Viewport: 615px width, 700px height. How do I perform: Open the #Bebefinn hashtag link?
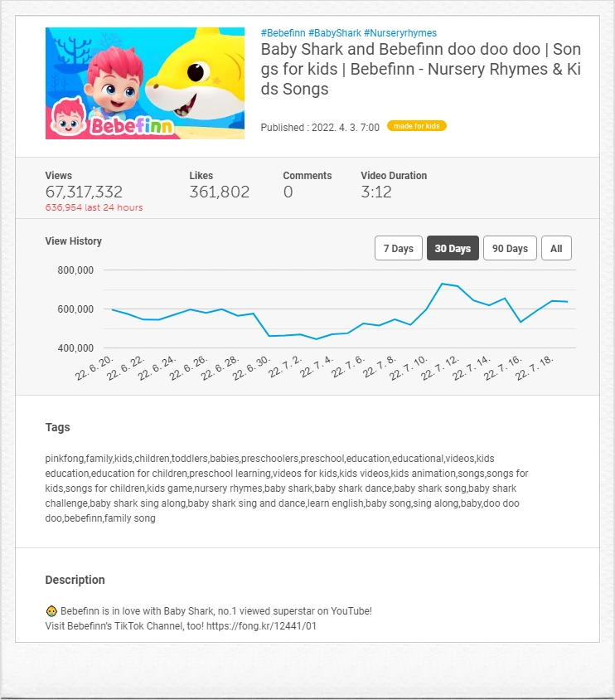(283, 33)
